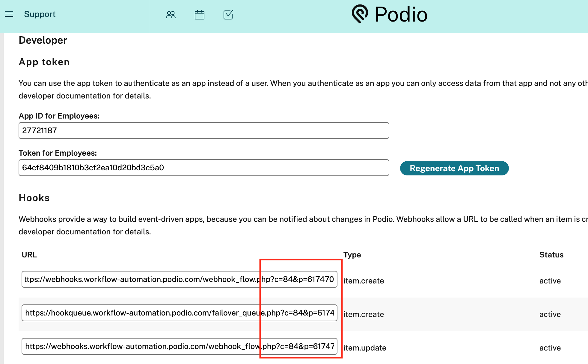Image resolution: width=588 pixels, height=364 pixels.
Task: Click the item.update type text
Action: (x=365, y=348)
